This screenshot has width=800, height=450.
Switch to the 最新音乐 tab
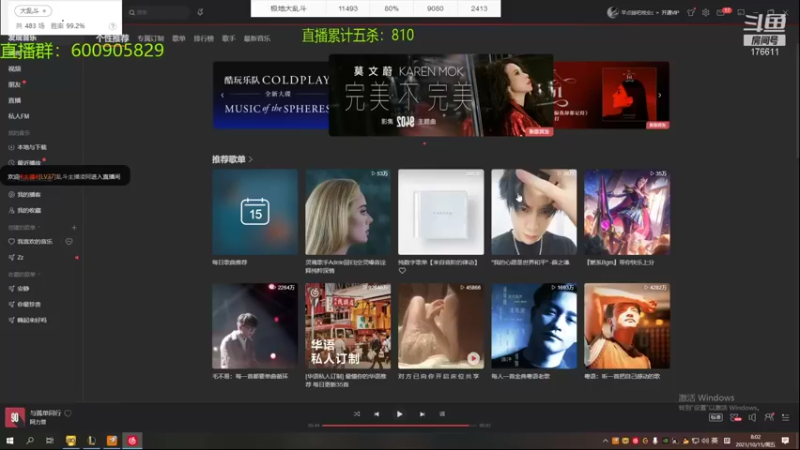click(x=257, y=38)
